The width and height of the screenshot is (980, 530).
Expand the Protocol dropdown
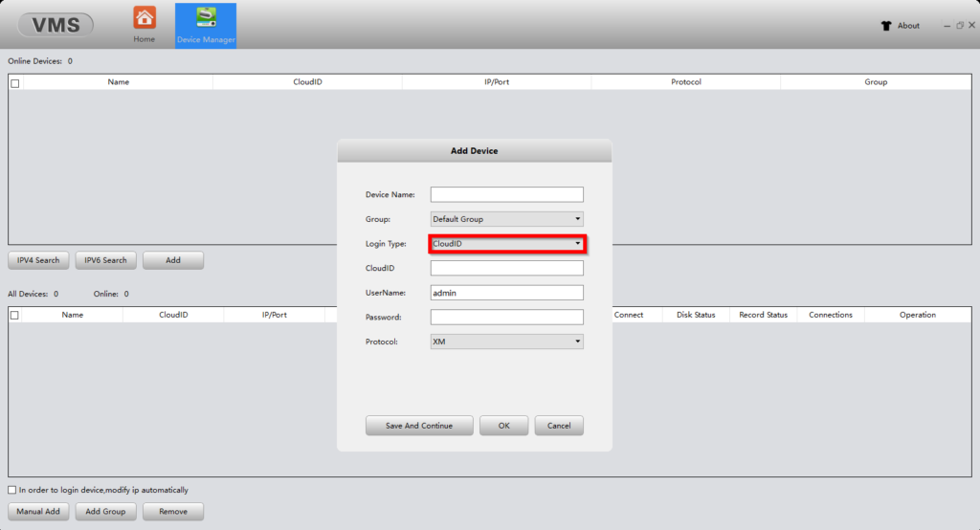506,342
